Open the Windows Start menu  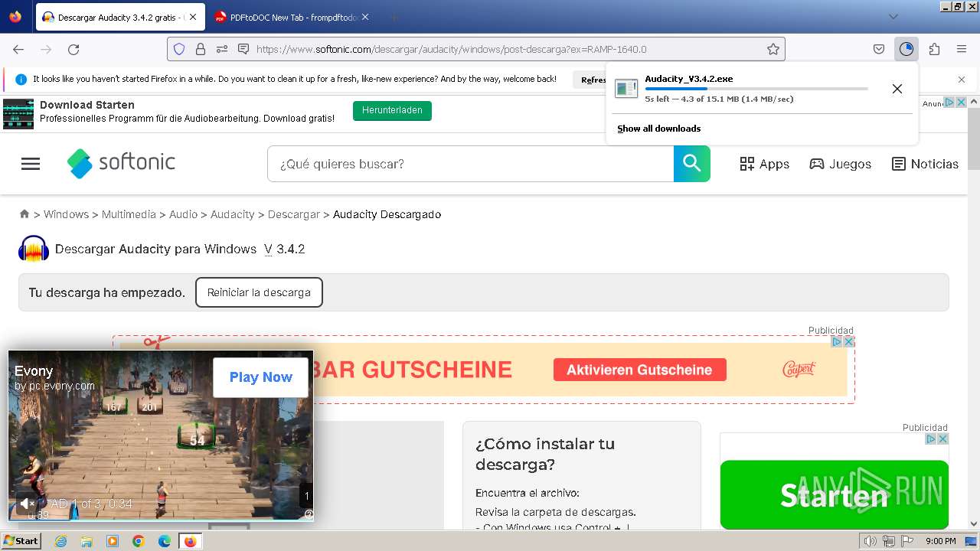pos(21,541)
